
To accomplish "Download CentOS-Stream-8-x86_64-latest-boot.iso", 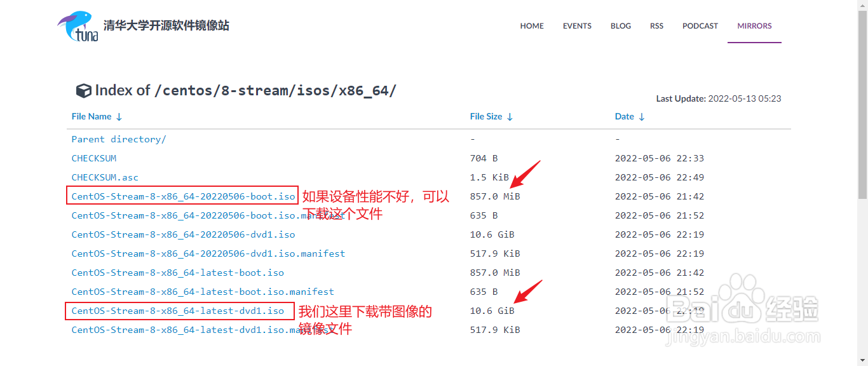I will point(178,273).
